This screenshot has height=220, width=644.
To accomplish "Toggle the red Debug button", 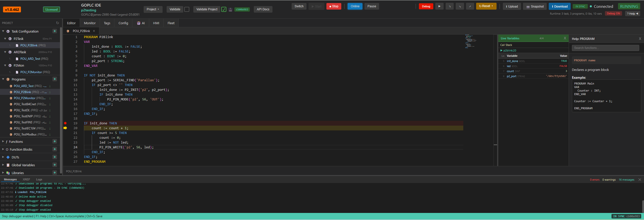I will coord(426,6).
